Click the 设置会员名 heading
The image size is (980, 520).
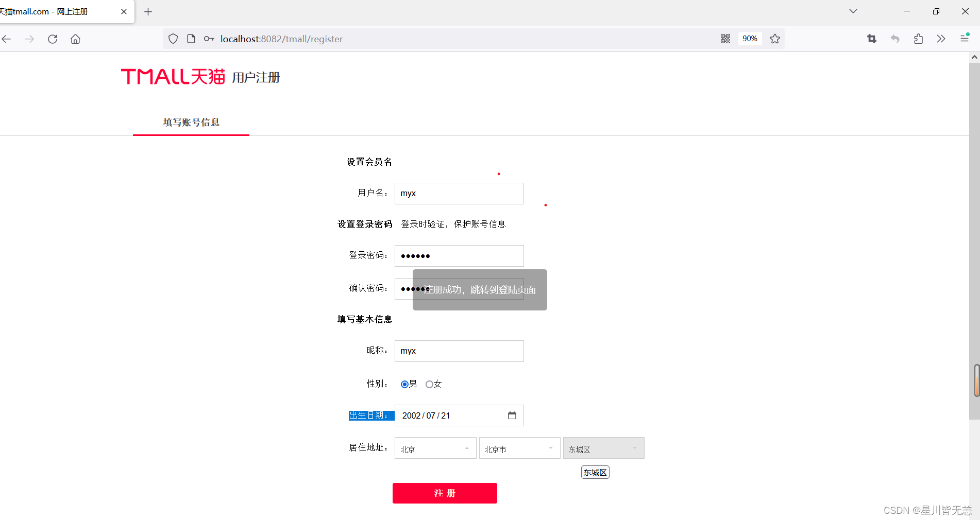pyautogui.click(x=369, y=162)
